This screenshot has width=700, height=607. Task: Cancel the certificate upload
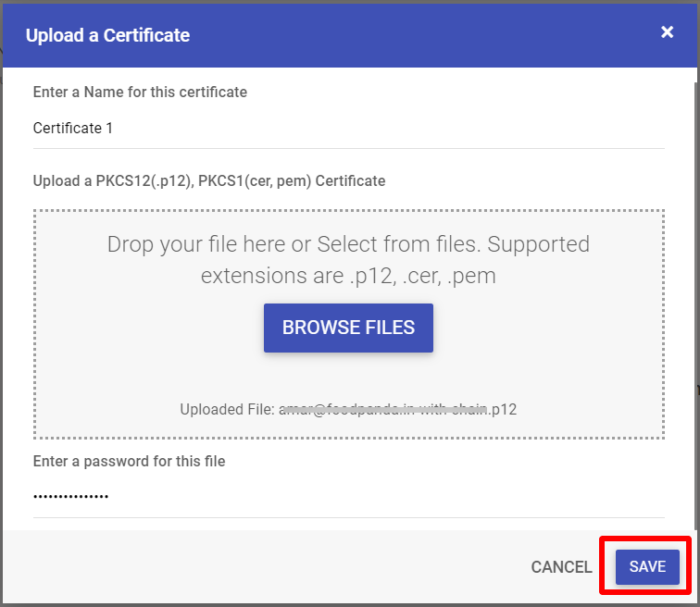coord(561,567)
